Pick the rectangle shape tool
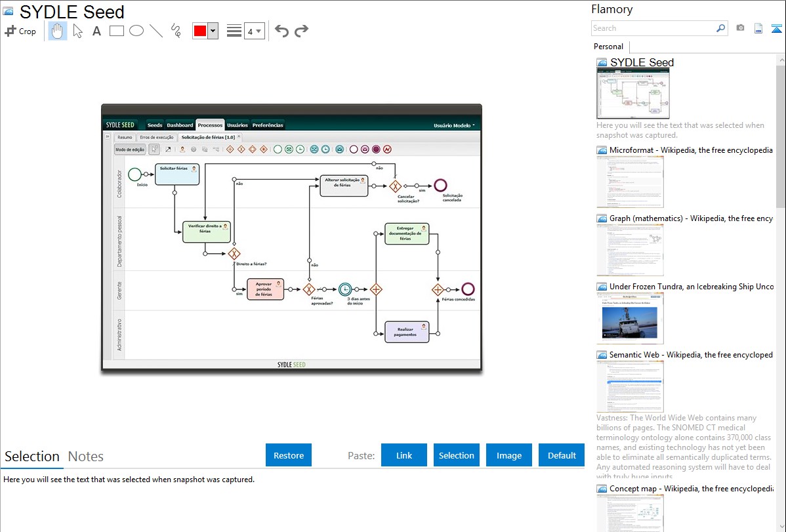The image size is (786, 532). (117, 31)
